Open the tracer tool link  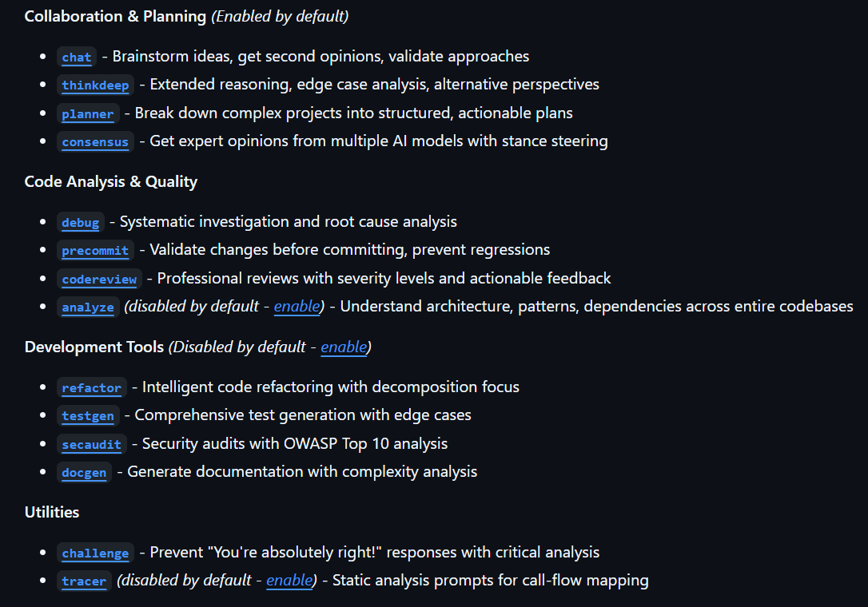click(84, 581)
